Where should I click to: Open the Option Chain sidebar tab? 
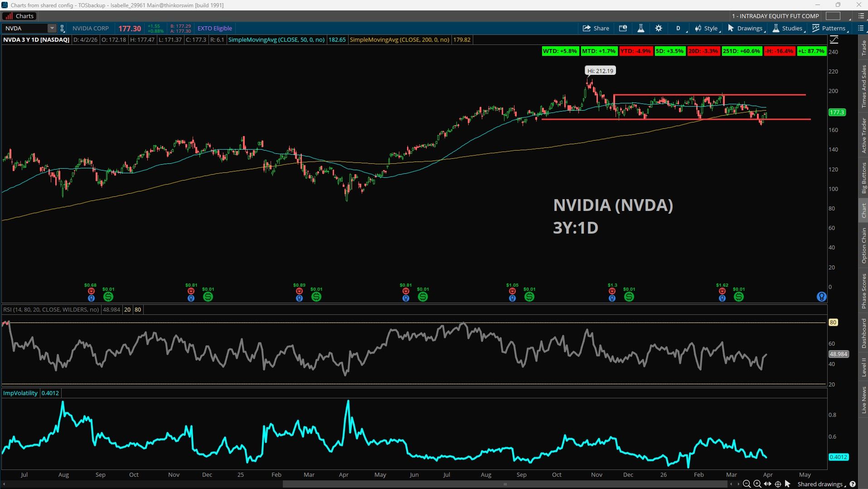(x=863, y=245)
